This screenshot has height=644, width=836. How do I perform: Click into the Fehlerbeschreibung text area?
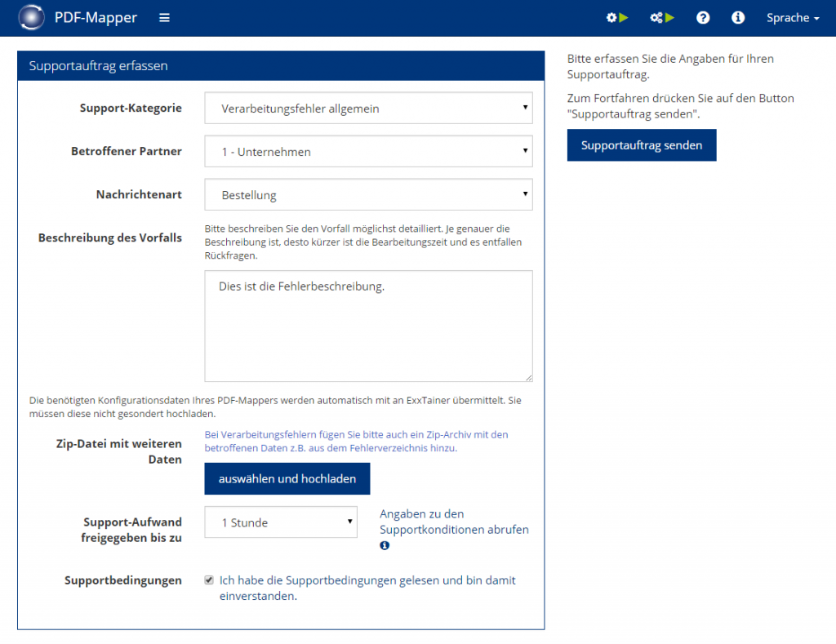[368, 326]
